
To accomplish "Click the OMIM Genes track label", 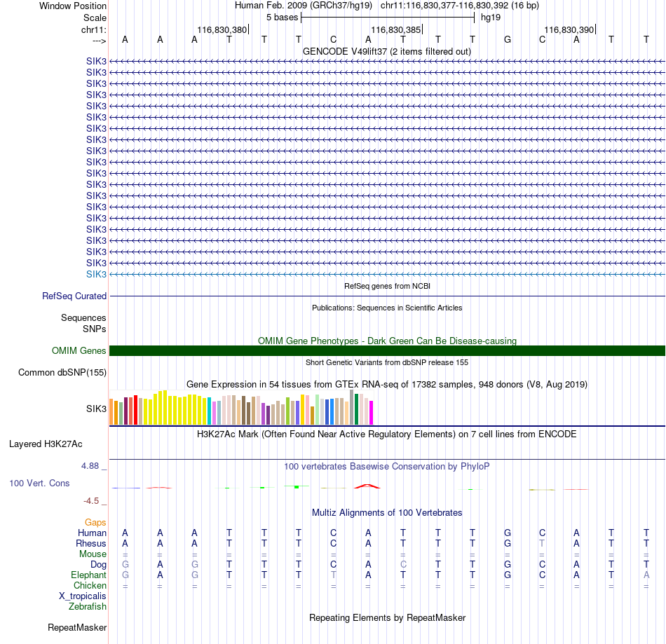I will (x=79, y=350).
